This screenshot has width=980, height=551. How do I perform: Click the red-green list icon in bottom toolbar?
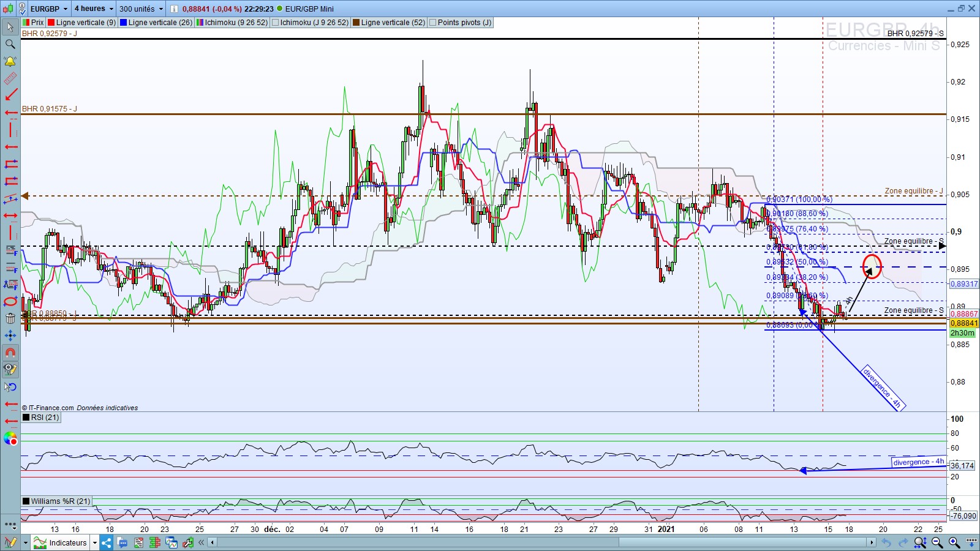tap(154, 542)
